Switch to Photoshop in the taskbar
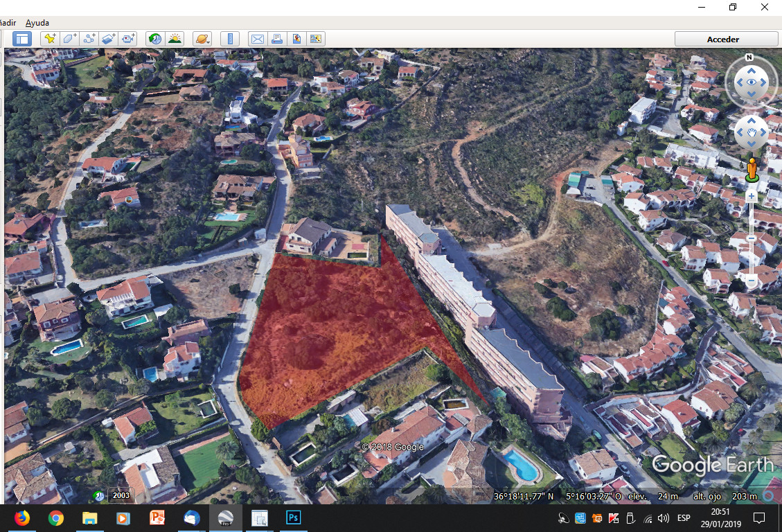782x532 pixels. point(293,518)
